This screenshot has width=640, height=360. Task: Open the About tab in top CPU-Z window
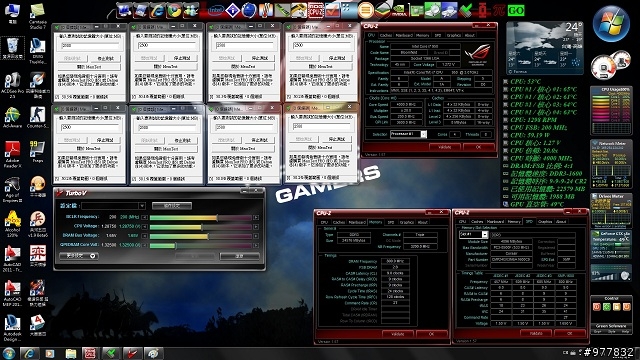(x=470, y=36)
